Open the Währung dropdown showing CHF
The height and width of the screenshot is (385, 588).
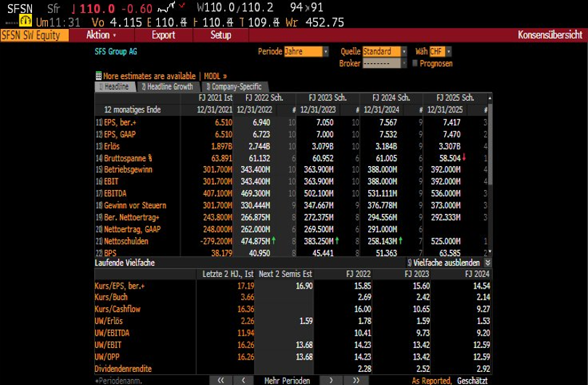(440, 51)
